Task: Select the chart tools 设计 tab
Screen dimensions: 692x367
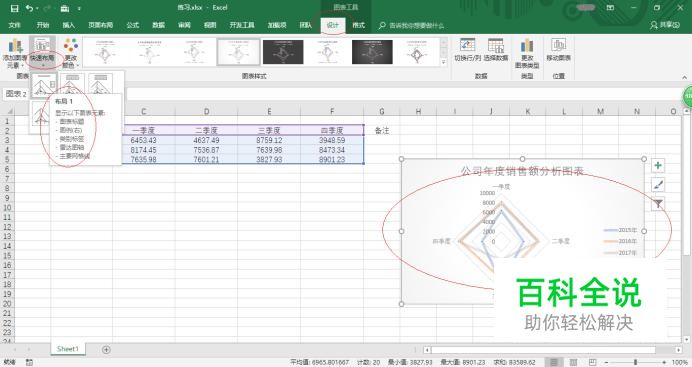Action: tap(333, 25)
